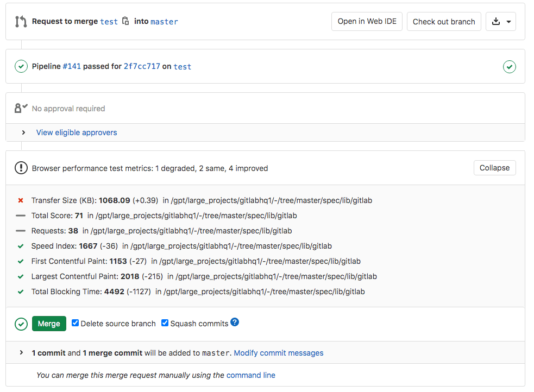Click the green check circle beside the Merge button

(21, 323)
